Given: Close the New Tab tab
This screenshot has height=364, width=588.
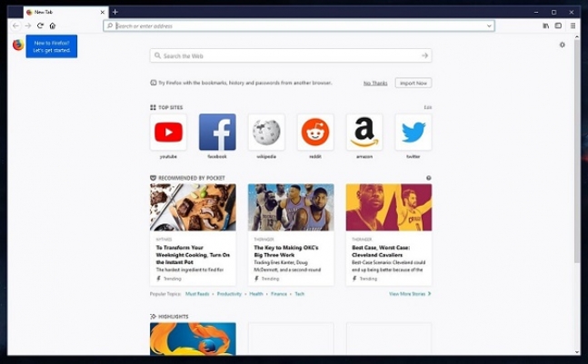Looking at the screenshot, I should 103,13.
